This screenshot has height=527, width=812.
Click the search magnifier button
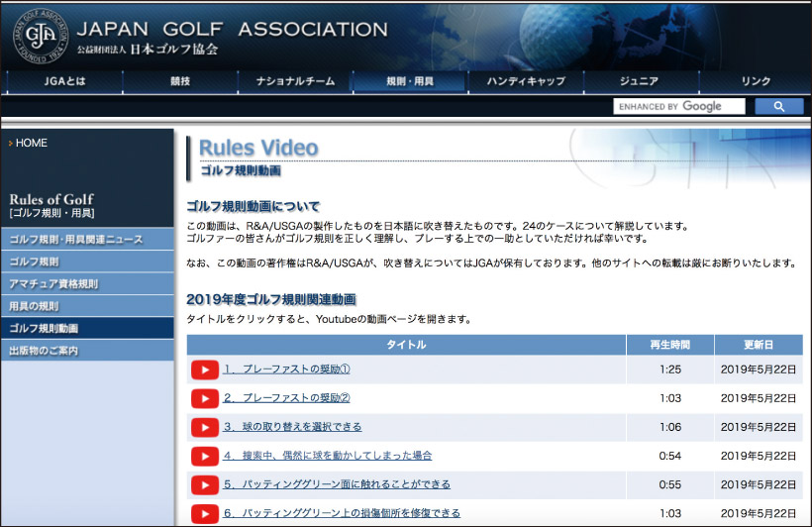778,106
